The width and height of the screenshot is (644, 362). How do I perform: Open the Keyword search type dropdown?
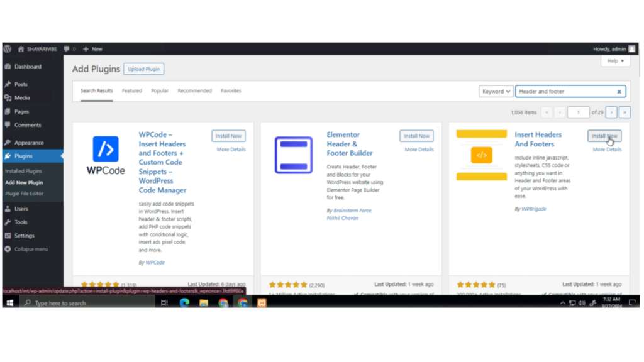click(x=496, y=92)
